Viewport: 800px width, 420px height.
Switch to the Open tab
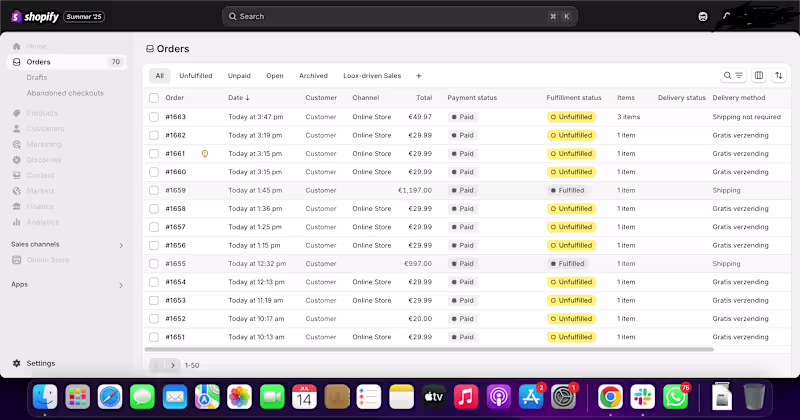click(274, 76)
